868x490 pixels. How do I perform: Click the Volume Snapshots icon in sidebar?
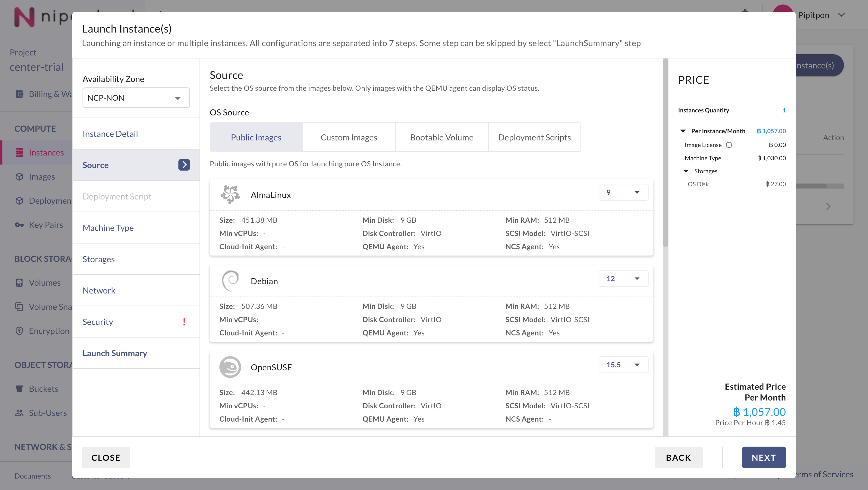[19, 306]
